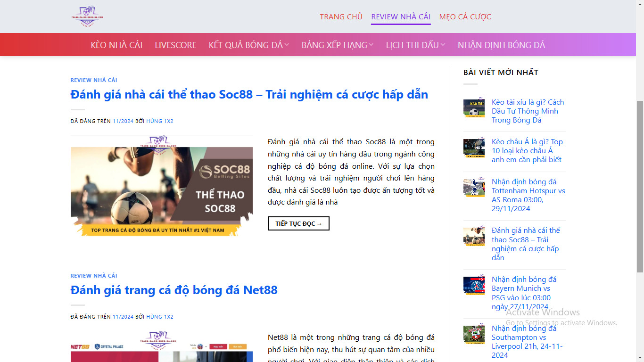Open sidebar post Bayern Munich vs PSG

click(x=524, y=293)
